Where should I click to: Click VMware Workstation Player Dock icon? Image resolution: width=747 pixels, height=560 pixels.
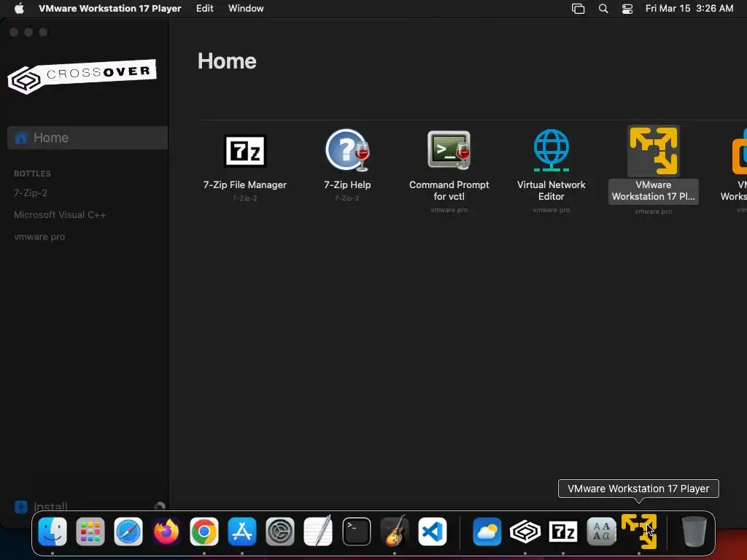click(639, 532)
